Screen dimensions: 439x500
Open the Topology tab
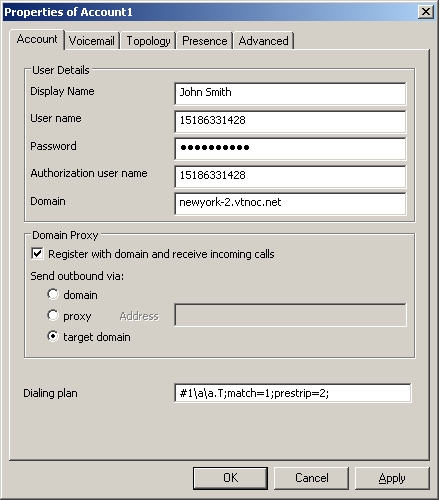(x=148, y=41)
